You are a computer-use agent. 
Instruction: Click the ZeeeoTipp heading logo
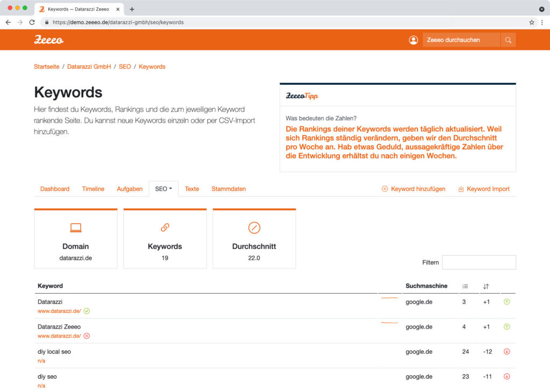[302, 96]
